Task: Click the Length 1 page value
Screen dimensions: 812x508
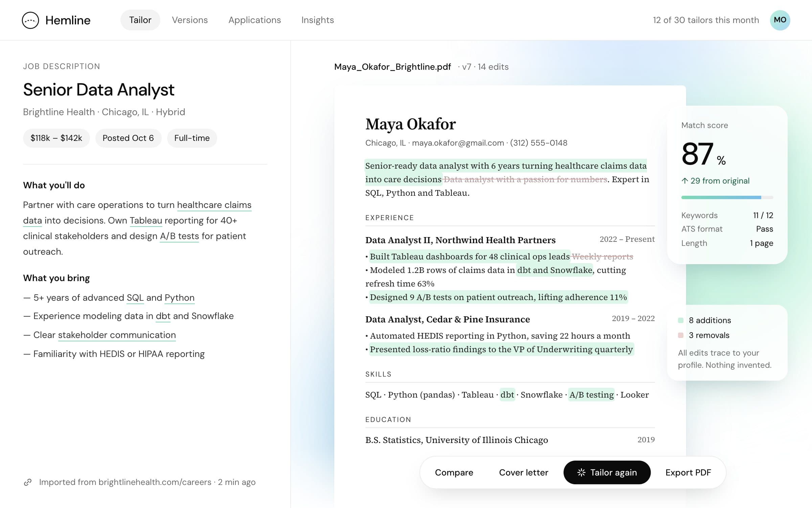Action: [x=761, y=243]
